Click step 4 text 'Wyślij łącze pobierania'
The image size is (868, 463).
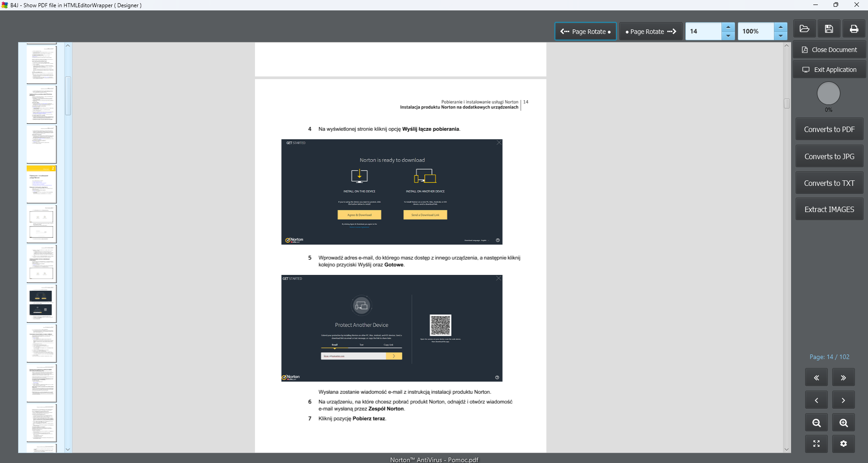(431, 129)
